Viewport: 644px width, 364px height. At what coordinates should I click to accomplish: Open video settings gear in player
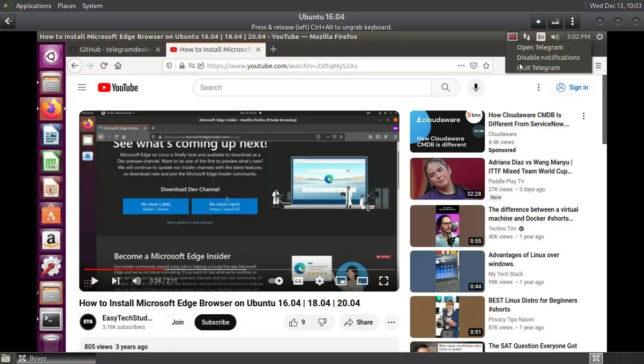point(320,281)
